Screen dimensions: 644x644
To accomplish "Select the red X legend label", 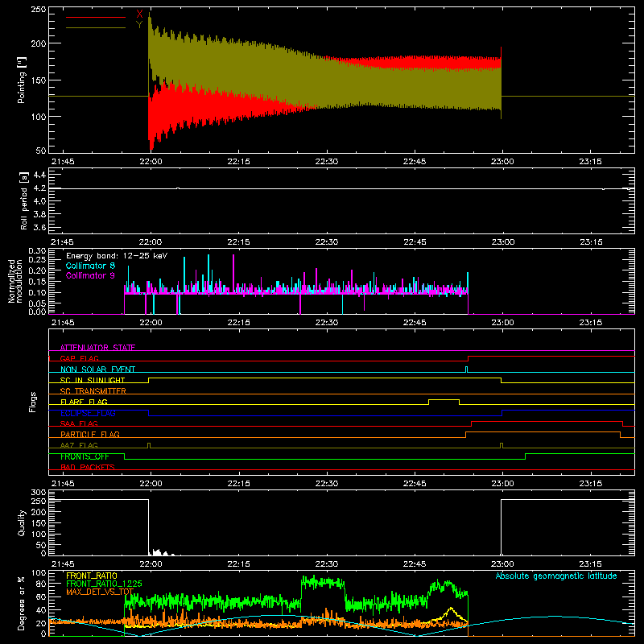I will 139,14.
